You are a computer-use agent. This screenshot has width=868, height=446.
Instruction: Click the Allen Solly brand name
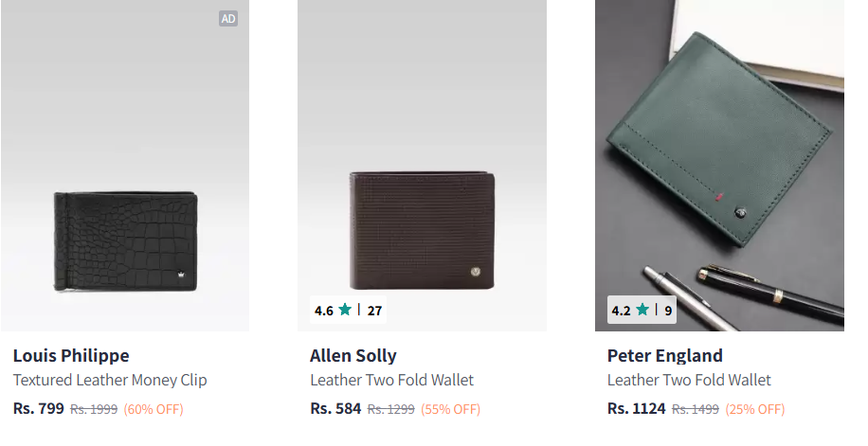(353, 356)
